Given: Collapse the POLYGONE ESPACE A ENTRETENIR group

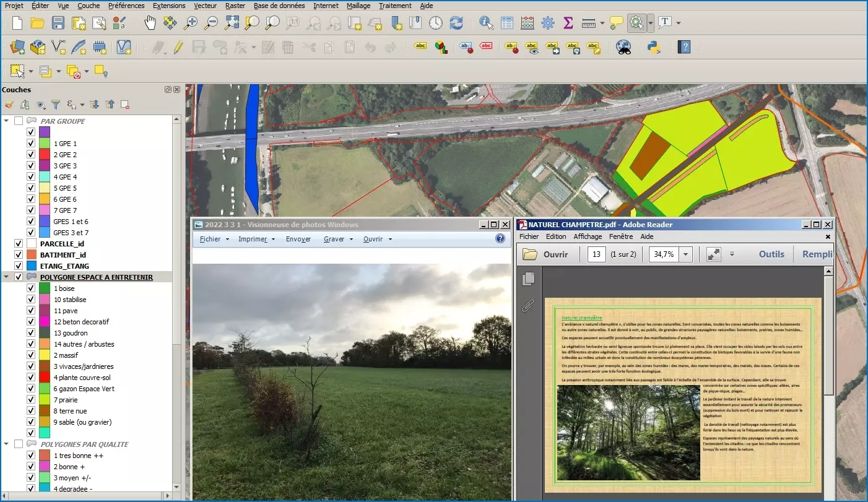Looking at the screenshot, I should point(6,277).
